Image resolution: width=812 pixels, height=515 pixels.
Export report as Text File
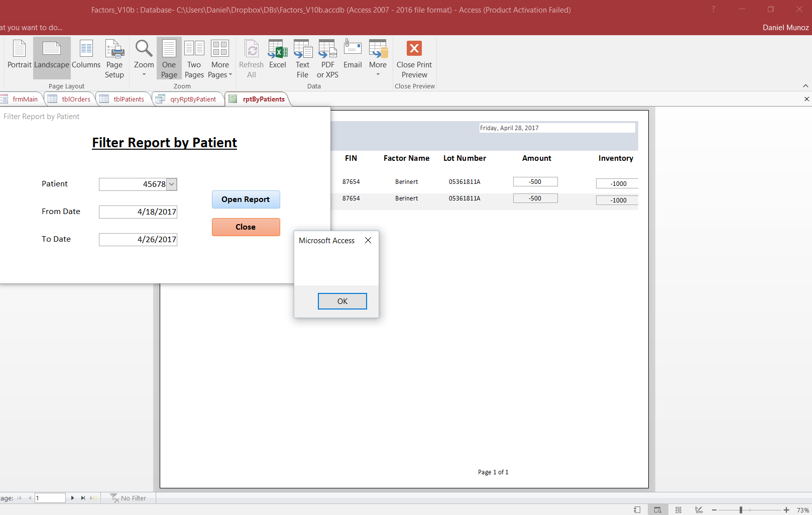(303, 59)
